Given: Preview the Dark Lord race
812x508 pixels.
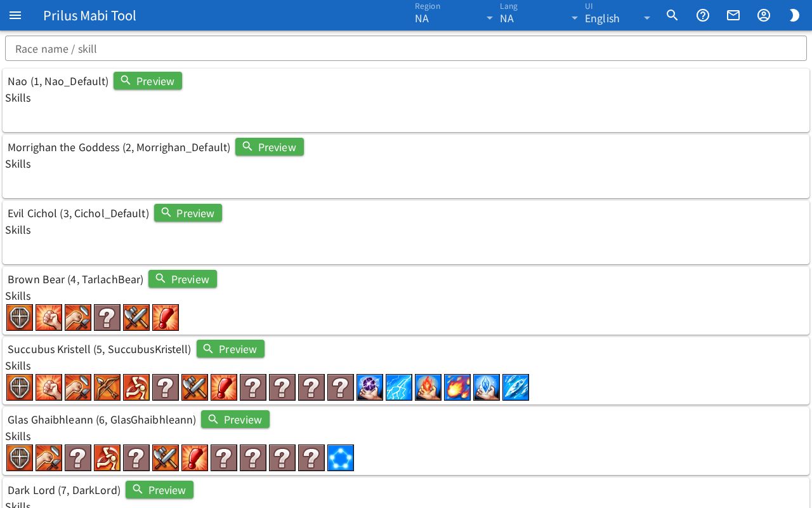Looking at the screenshot, I should [x=159, y=490].
